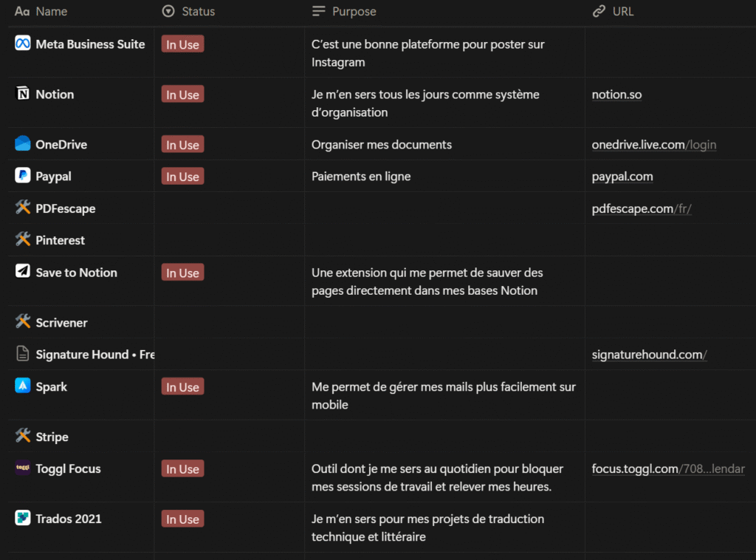Visit the signaturehound.com link
This screenshot has height=560, width=756.
tap(648, 354)
